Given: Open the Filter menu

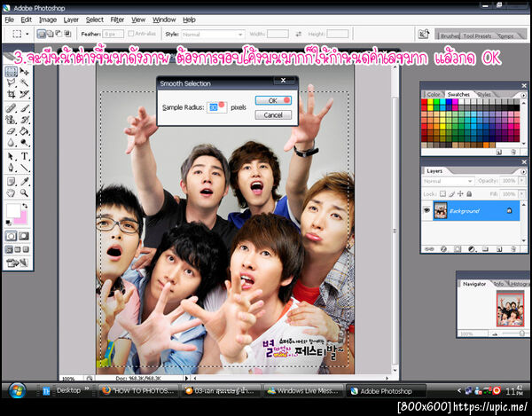Looking at the screenshot, I should click(117, 20).
